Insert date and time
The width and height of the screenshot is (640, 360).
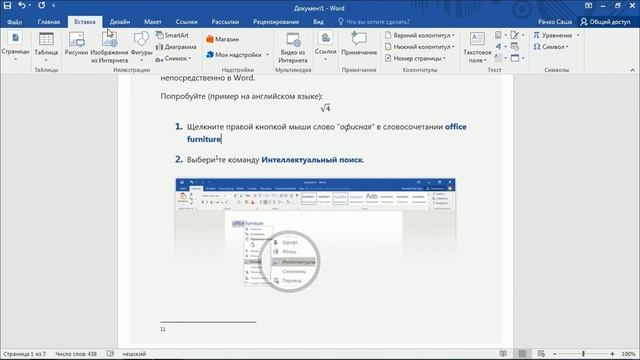tap(515, 47)
